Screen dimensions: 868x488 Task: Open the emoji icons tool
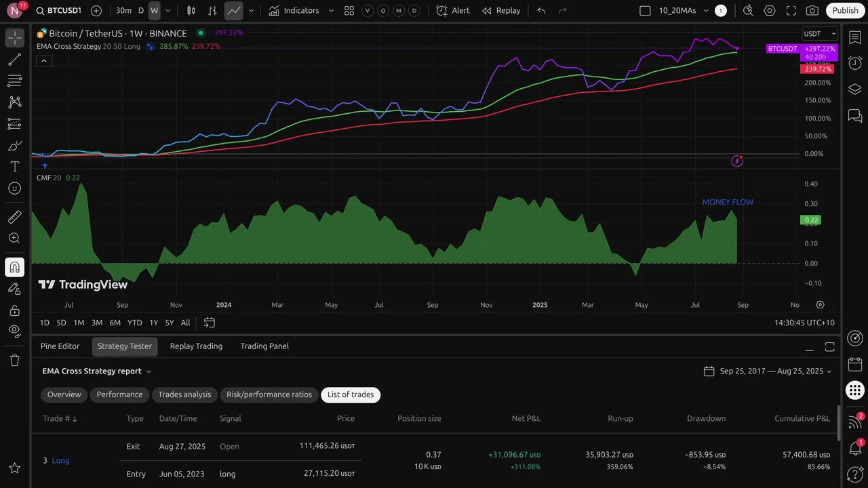(x=14, y=188)
